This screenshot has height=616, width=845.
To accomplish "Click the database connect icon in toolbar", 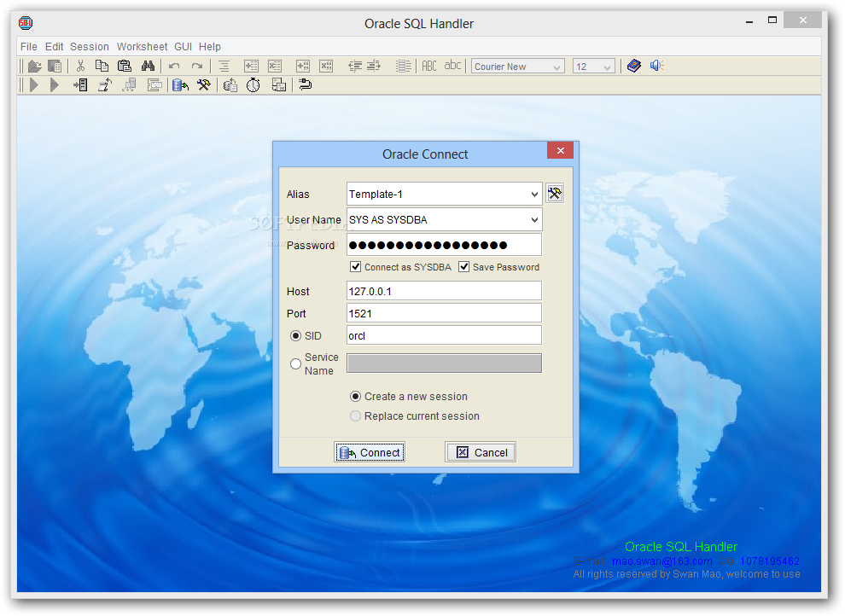I will click(181, 85).
